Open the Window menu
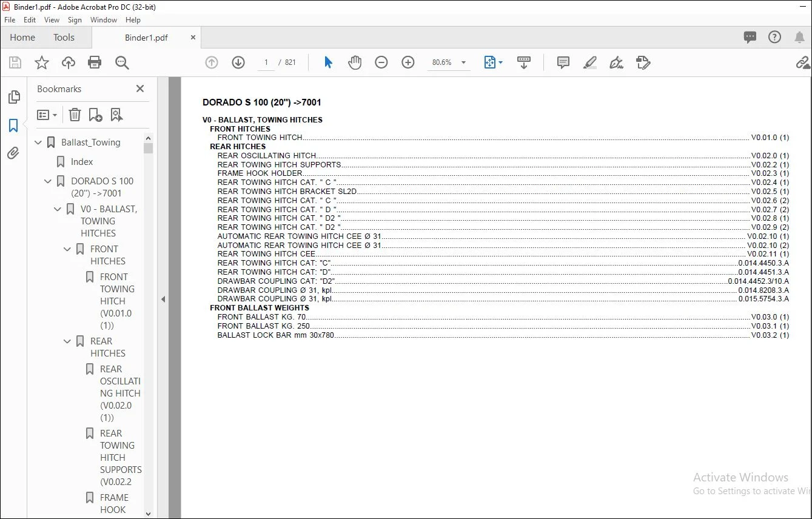812x519 pixels. tap(104, 20)
